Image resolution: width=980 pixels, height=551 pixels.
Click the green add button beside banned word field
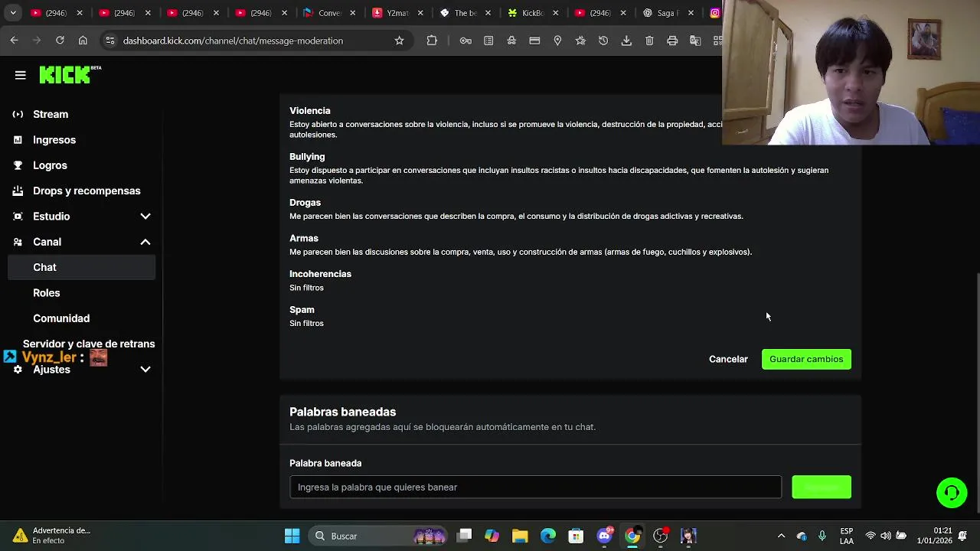[x=822, y=487]
